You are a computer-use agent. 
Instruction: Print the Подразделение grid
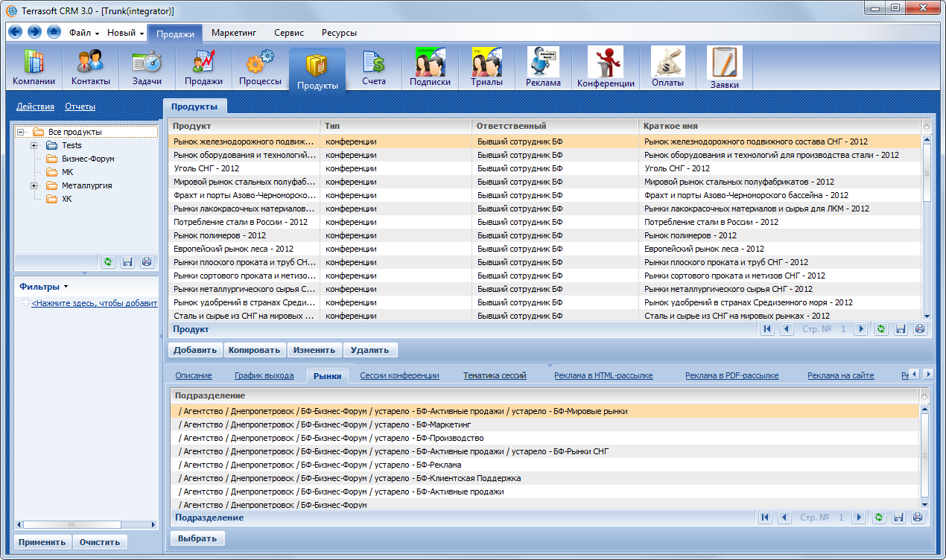coord(918,518)
